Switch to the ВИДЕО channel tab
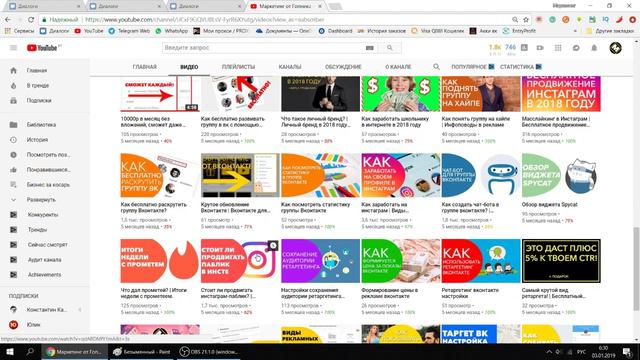 tap(189, 67)
